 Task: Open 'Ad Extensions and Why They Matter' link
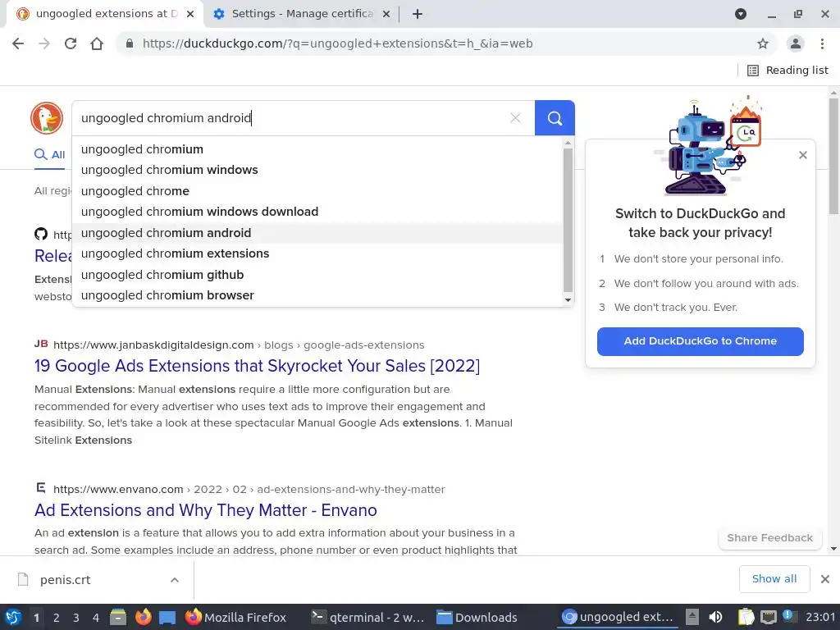[x=206, y=510]
